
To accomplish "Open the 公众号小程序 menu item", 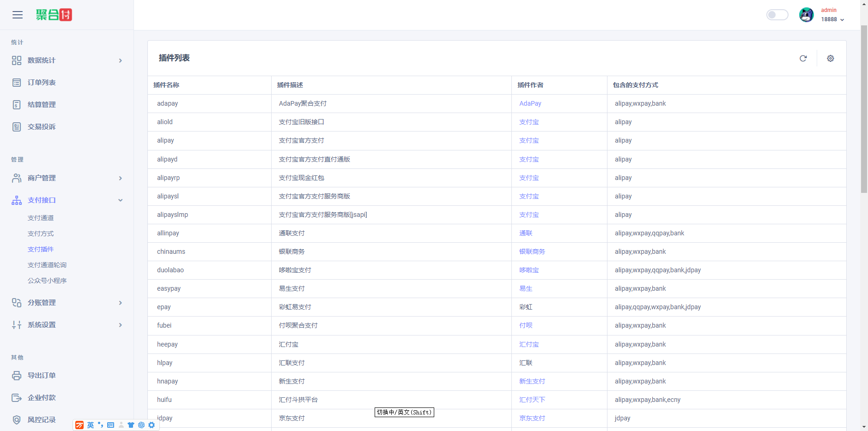I will 47,280.
